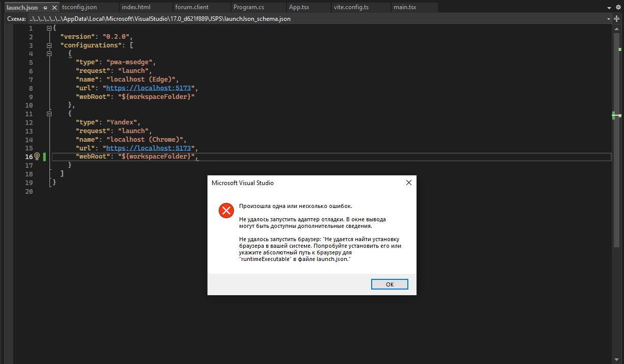Click the "localhost (Edge)" name value
The height and width of the screenshot is (364, 624).
(x=142, y=80)
